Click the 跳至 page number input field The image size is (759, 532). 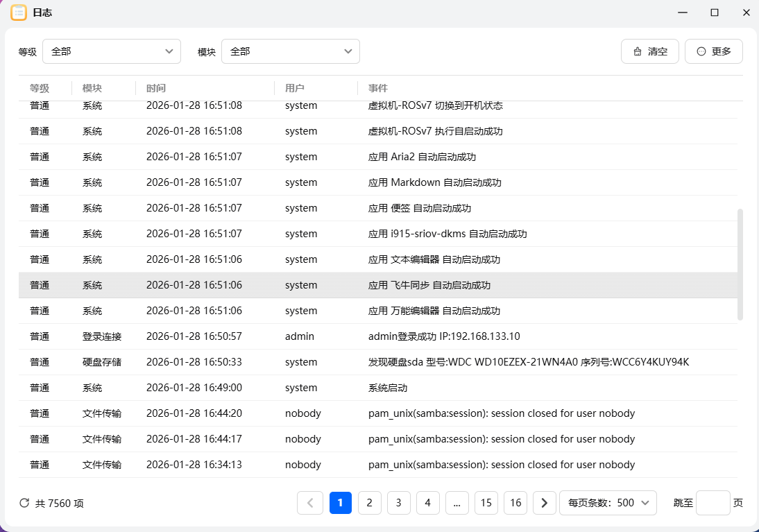coord(713,503)
